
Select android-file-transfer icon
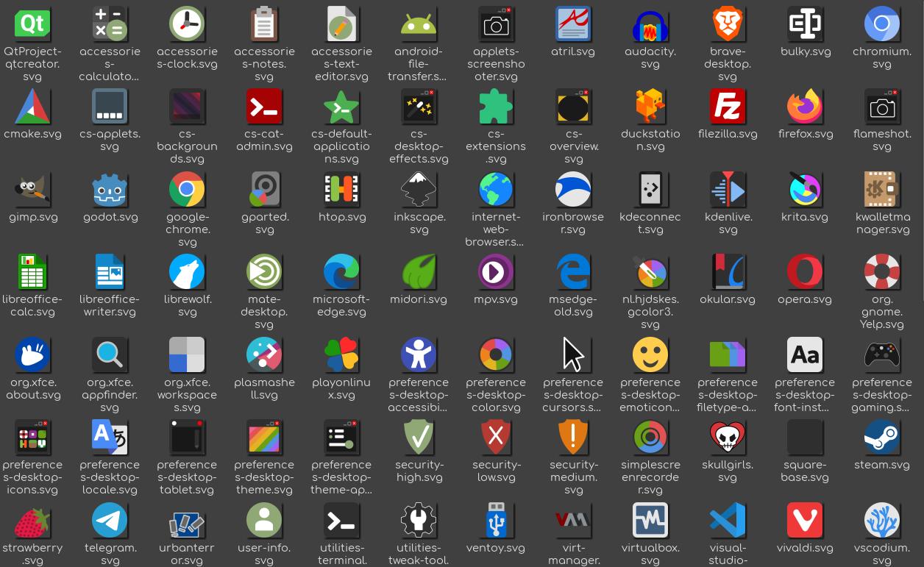point(419,24)
